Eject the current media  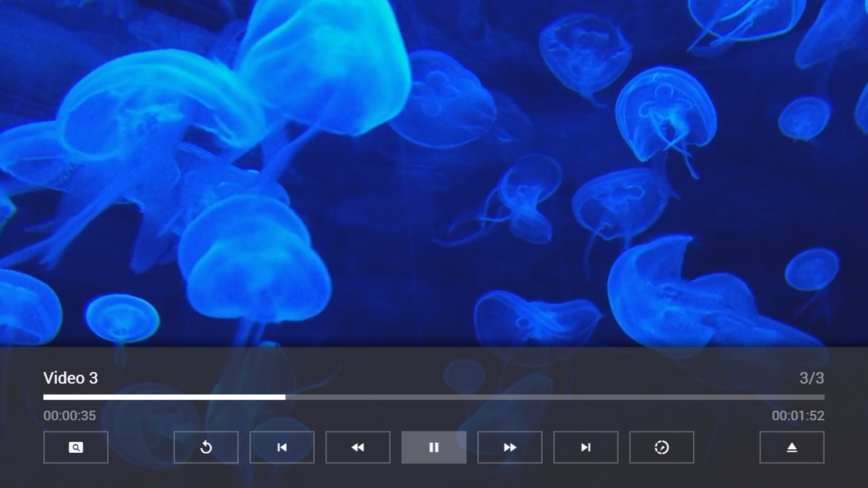pos(792,447)
